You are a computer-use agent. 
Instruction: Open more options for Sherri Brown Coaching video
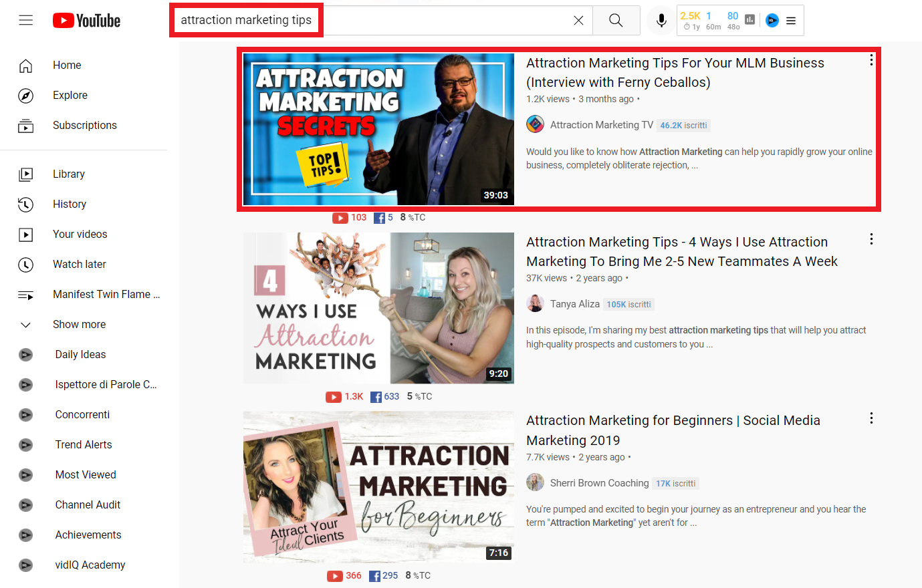[871, 418]
